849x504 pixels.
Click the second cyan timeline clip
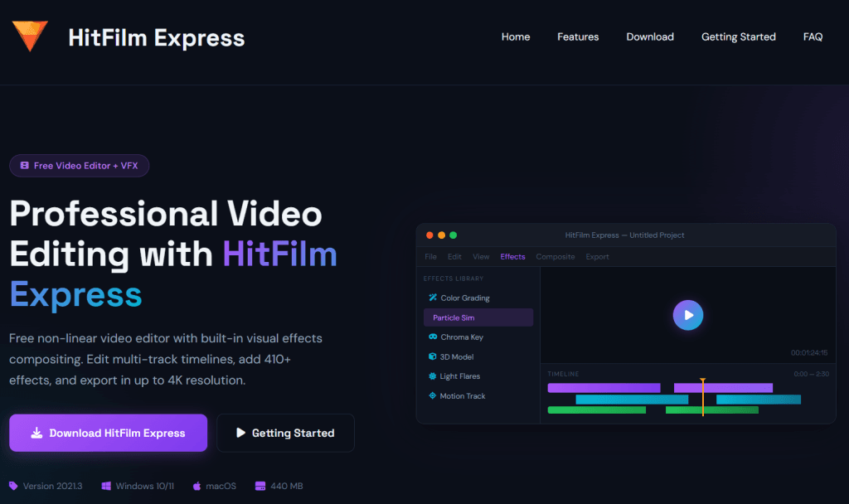pyautogui.click(x=758, y=400)
